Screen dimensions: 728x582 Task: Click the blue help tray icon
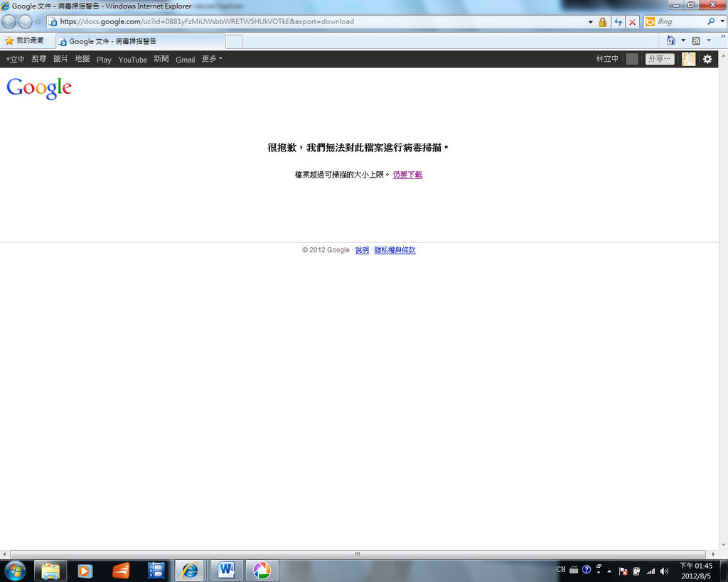tap(587, 569)
